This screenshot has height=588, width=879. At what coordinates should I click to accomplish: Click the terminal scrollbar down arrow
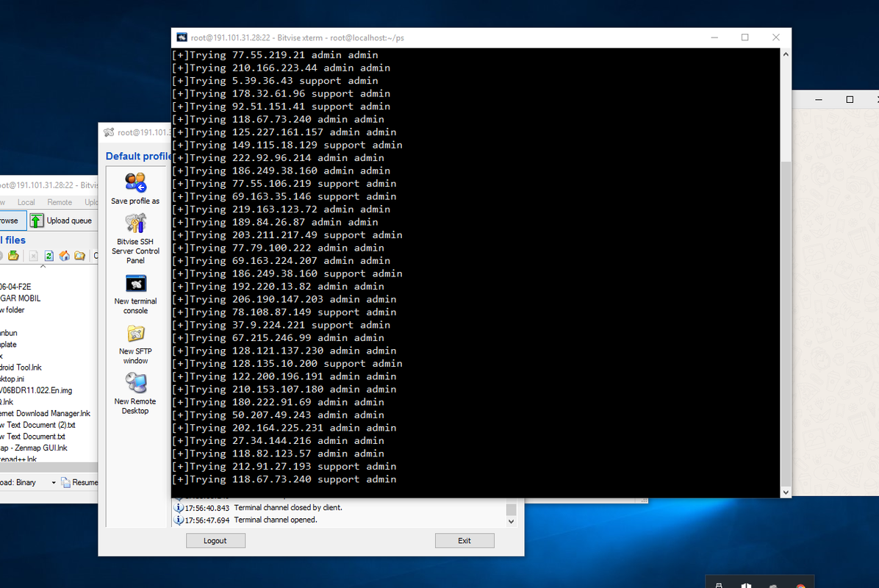pos(786,492)
